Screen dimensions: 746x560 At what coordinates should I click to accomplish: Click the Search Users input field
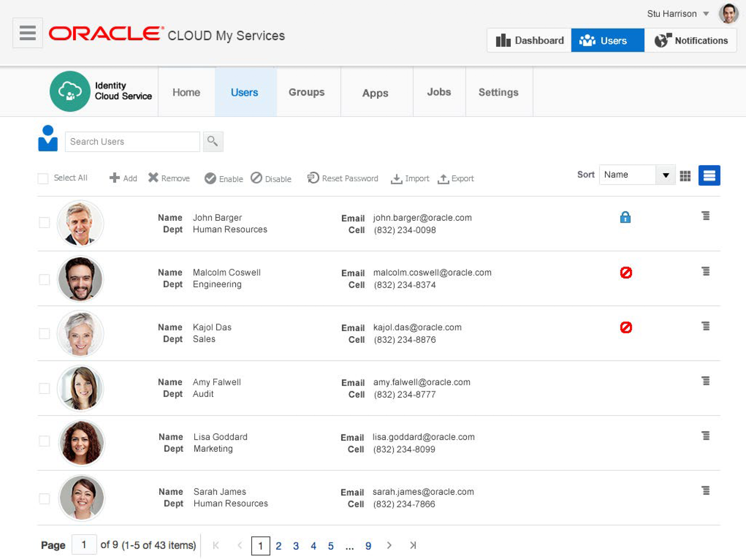pos(132,141)
